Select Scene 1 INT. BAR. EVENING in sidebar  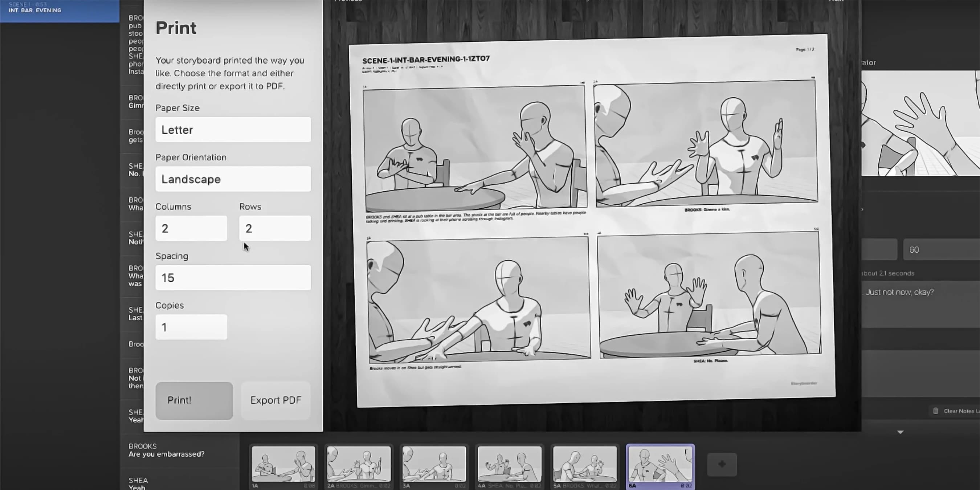[60, 11]
